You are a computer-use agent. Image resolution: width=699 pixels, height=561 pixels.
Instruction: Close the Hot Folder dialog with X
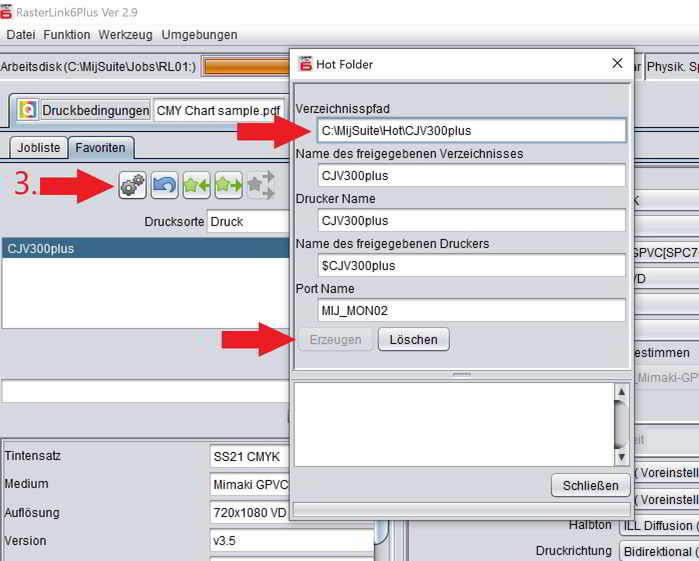click(617, 64)
